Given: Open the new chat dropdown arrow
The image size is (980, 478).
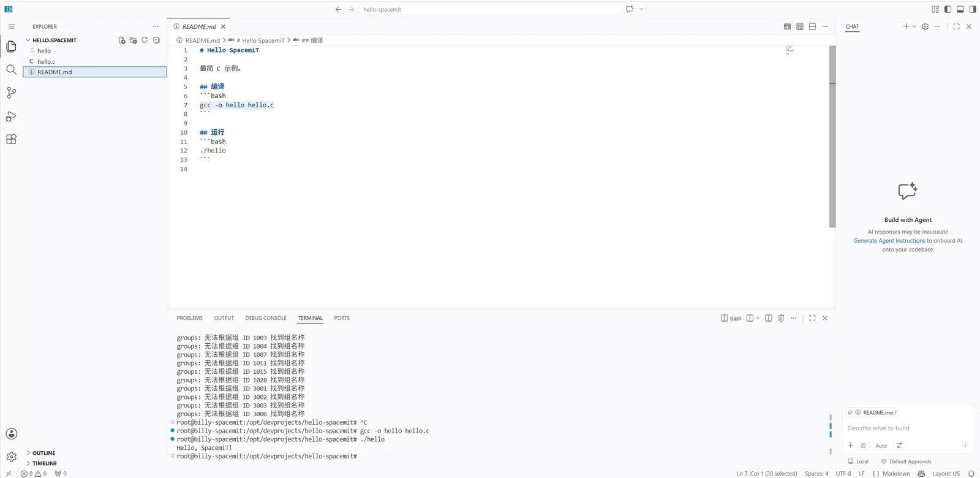Looking at the screenshot, I should click(x=914, y=26).
